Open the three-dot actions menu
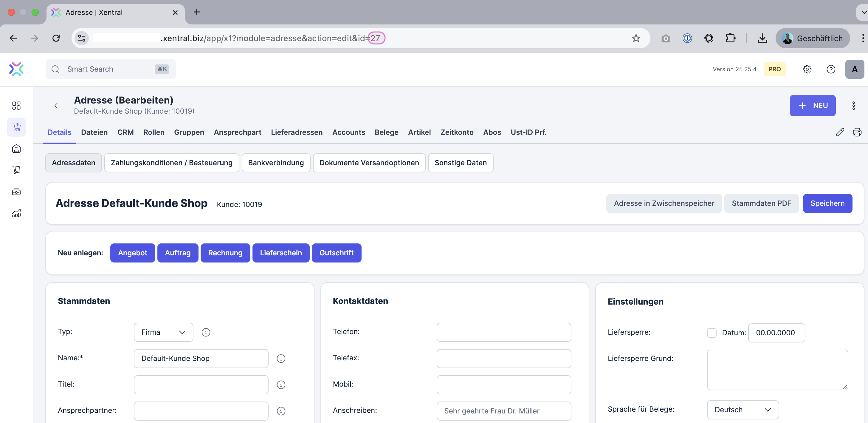 tap(853, 106)
